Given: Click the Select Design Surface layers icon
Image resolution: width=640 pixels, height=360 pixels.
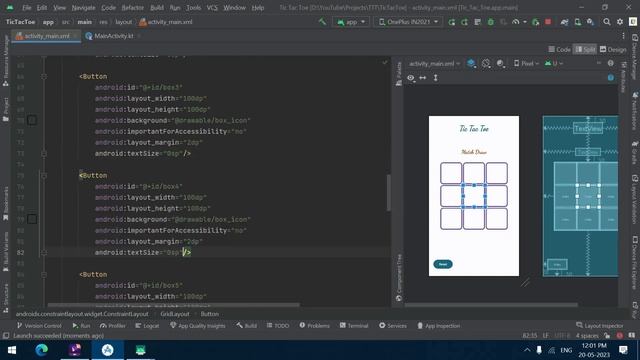Looking at the screenshot, I should 471,64.
